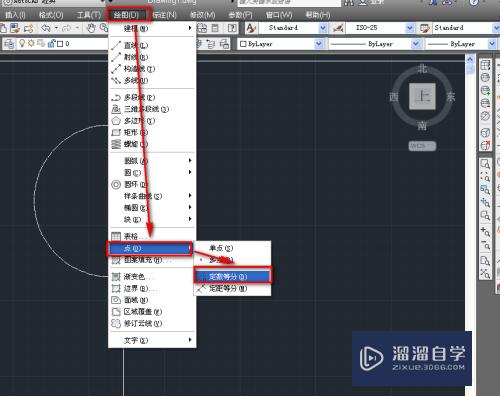Select 直线 Line in the Draw menu
The image size is (500, 396).
coord(152,45)
